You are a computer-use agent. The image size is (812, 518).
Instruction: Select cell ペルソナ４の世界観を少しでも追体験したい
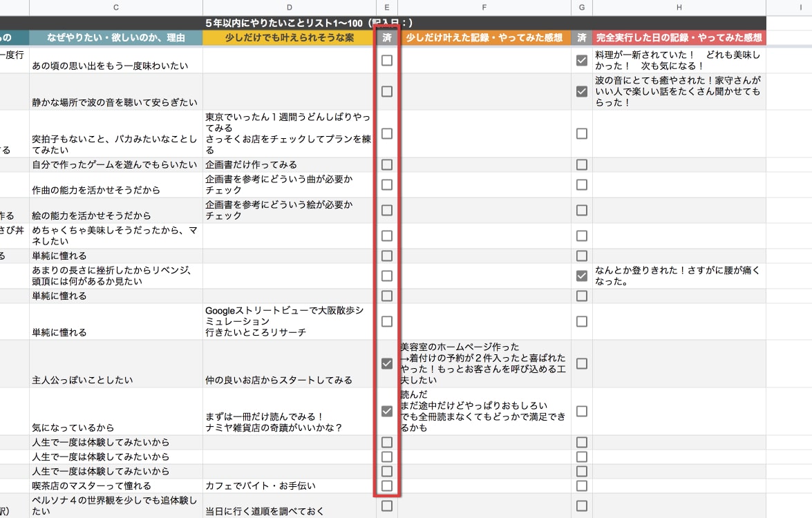pos(116,506)
